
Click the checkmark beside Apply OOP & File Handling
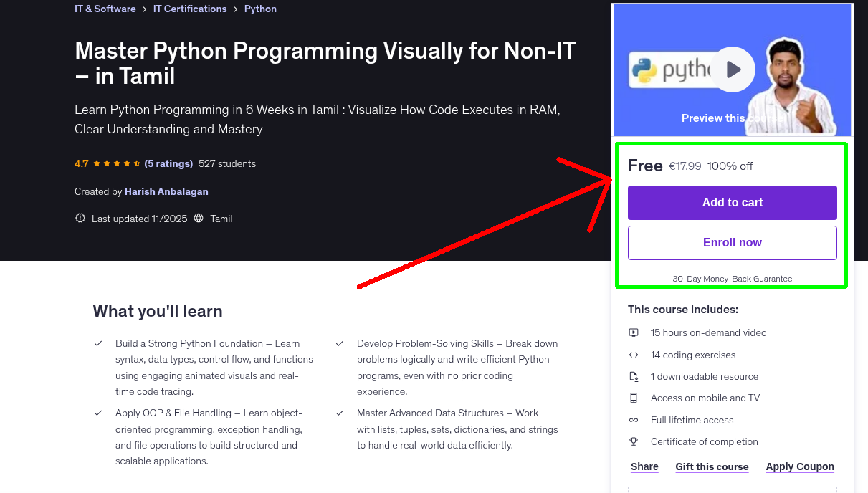pyautogui.click(x=98, y=413)
